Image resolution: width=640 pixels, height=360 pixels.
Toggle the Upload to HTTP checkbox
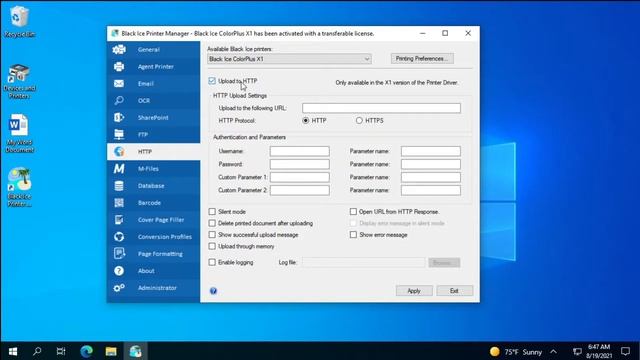[x=212, y=81]
